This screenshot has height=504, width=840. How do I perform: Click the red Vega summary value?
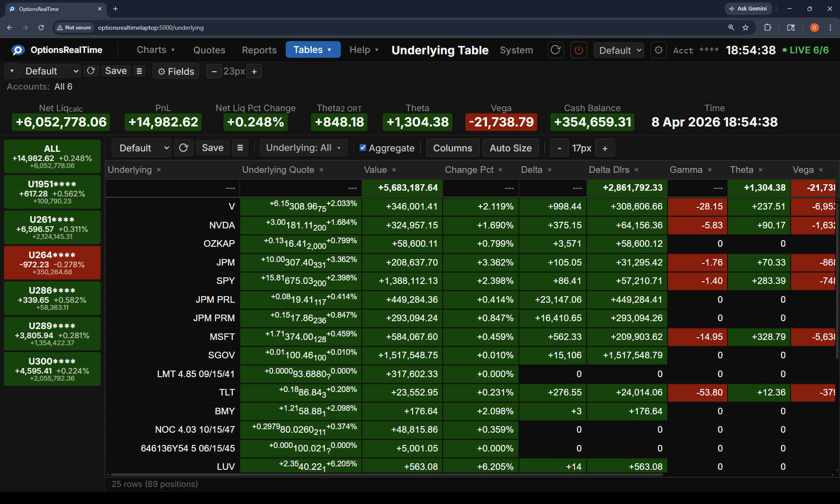coord(501,122)
